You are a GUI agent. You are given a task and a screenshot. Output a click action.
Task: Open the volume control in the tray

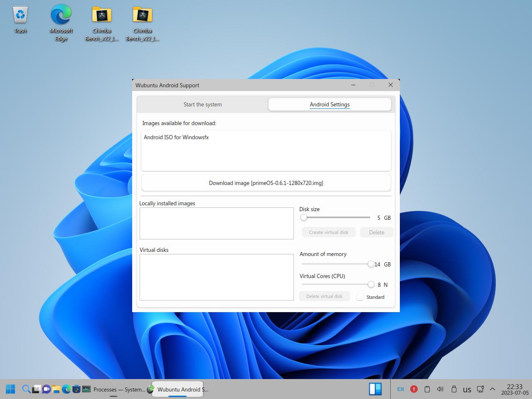pyautogui.click(x=440, y=389)
